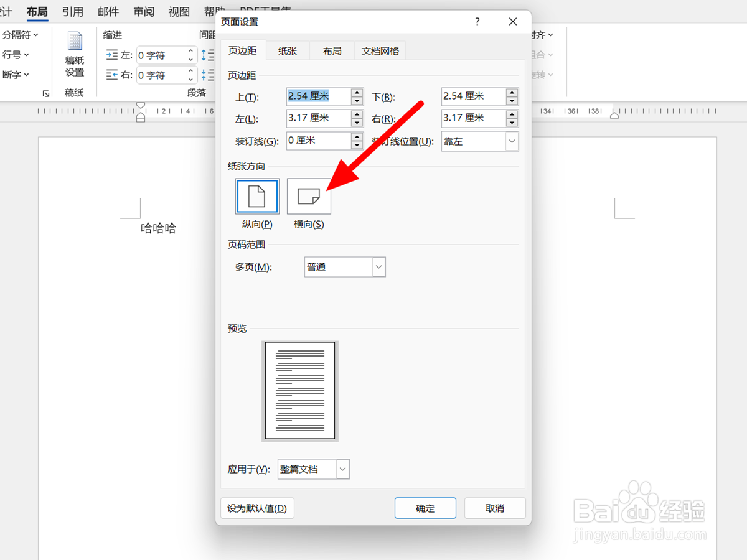Confirm settings with the 确定 button
Viewport: 747px width, 560px height.
pyautogui.click(x=425, y=508)
